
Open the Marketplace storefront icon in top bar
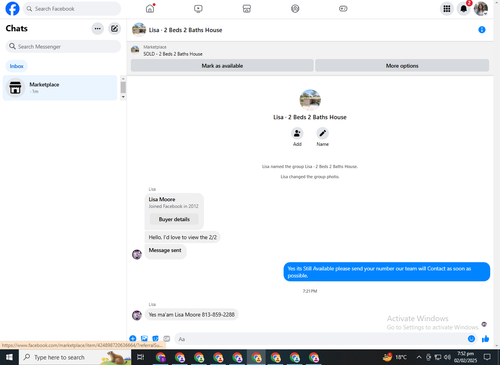click(247, 9)
